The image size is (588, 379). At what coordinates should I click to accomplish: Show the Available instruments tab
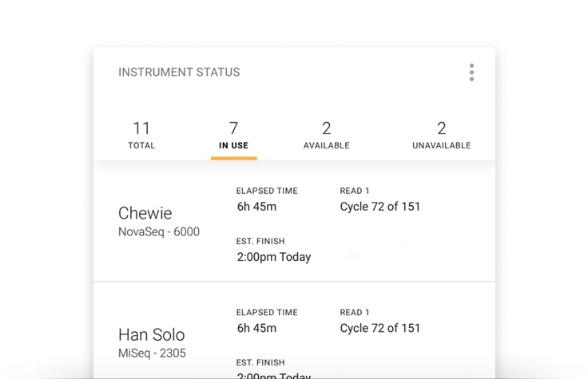(326, 135)
